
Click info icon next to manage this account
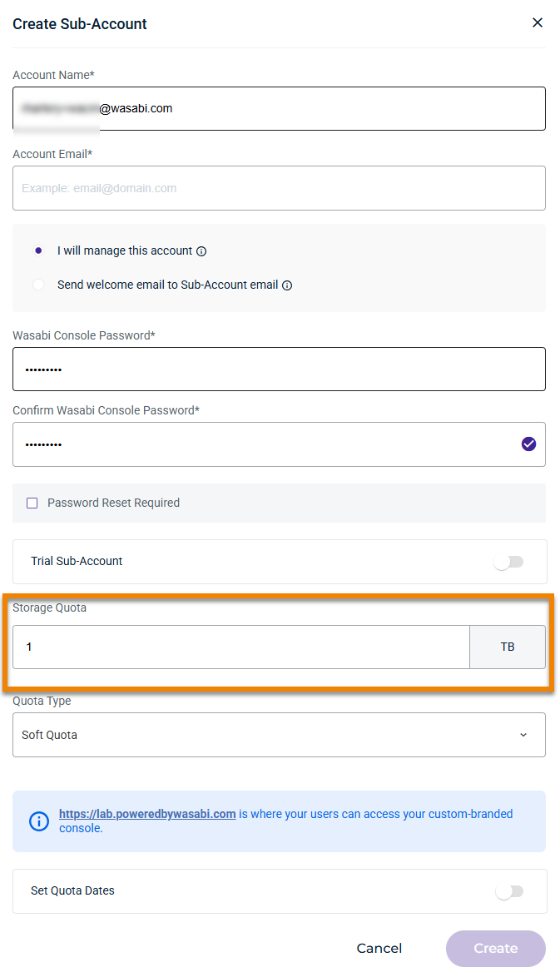(x=201, y=251)
